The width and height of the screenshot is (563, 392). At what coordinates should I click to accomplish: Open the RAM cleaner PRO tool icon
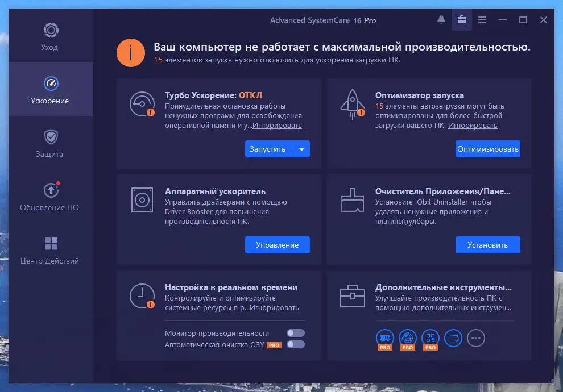click(x=384, y=337)
